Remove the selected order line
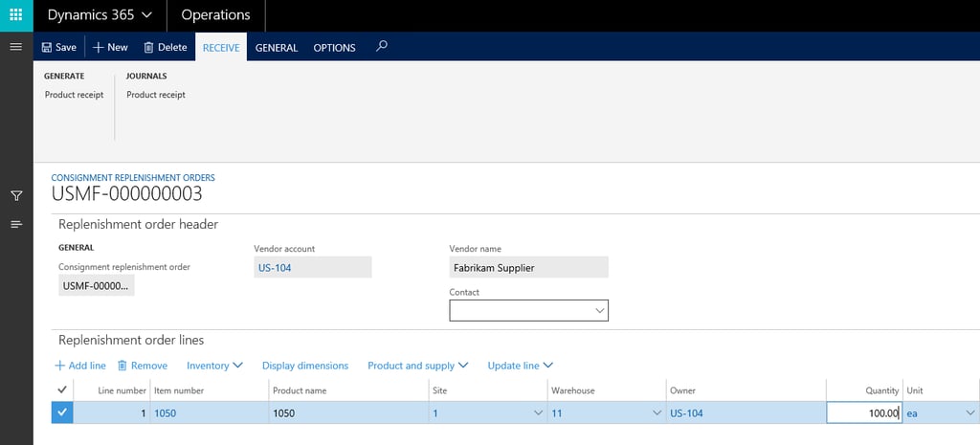Viewport: 980px width, 445px height. click(x=143, y=366)
